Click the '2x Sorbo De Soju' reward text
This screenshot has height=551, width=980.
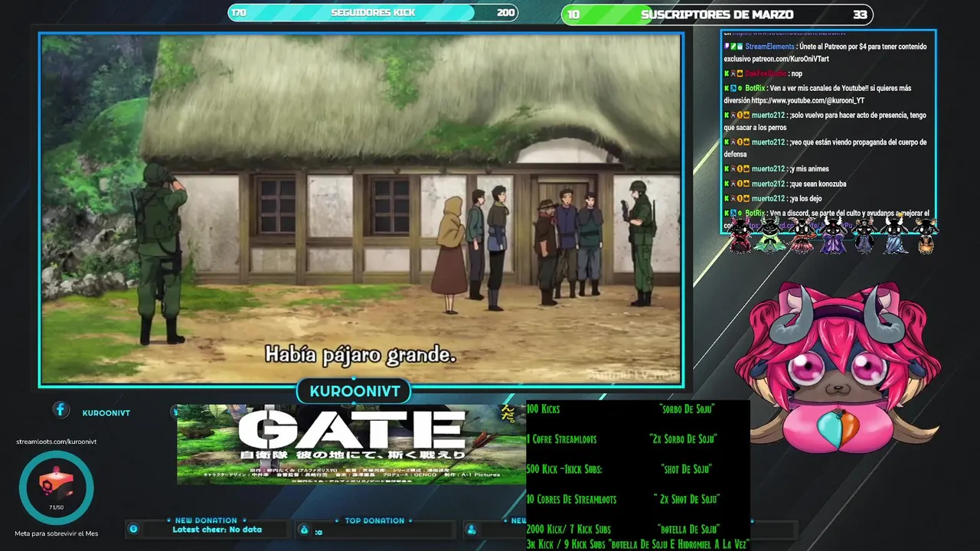click(x=683, y=439)
